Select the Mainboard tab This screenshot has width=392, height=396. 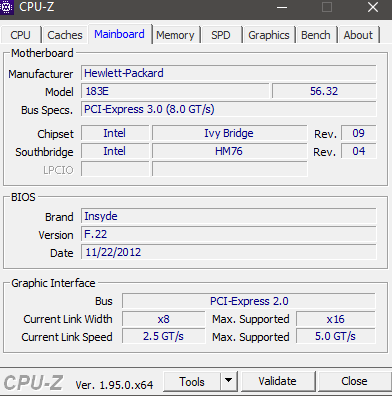[119, 34]
